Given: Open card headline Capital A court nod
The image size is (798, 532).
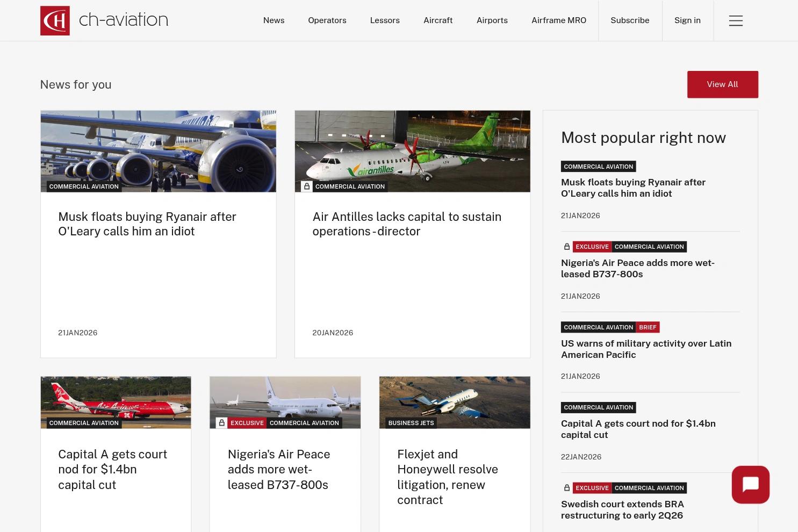Looking at the screenshot, I should (x=113, y=469).
